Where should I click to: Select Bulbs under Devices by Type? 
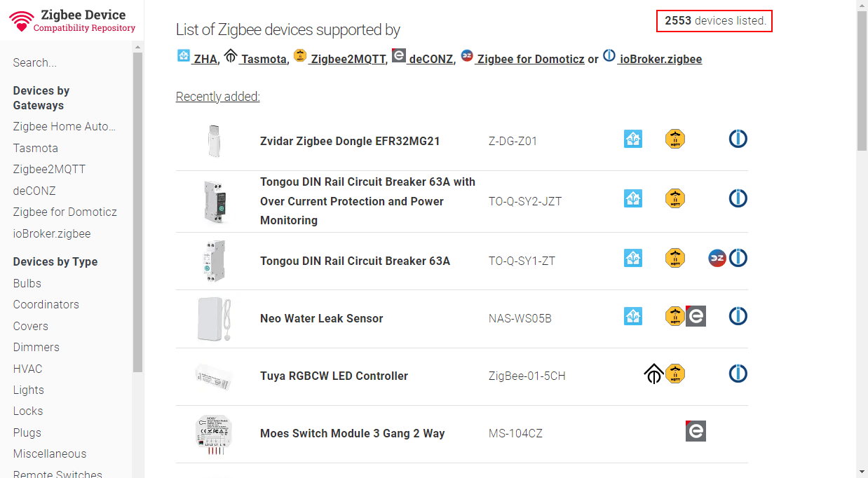pyautogui.click(x=27, y=283)
